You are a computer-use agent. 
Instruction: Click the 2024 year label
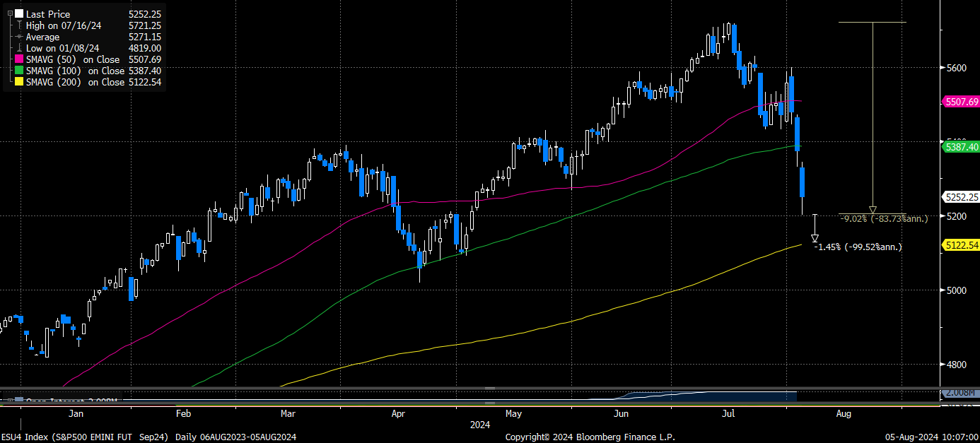tap(480, 425)
